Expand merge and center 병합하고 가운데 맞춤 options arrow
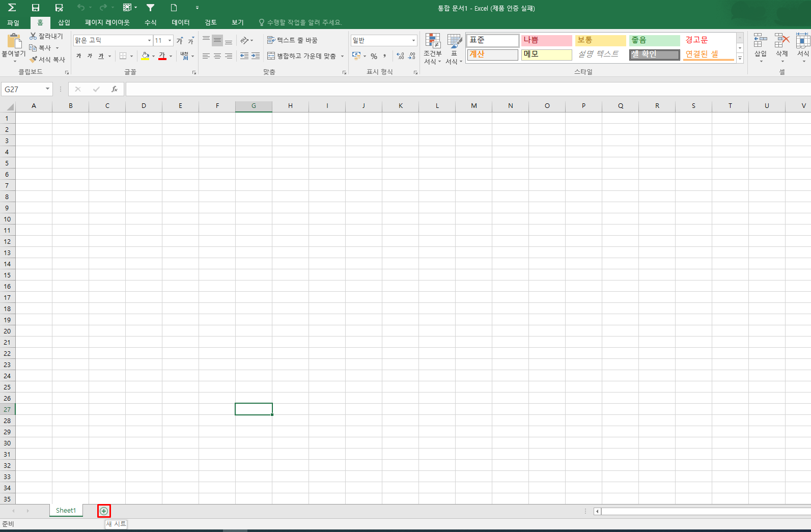 (x=342, y=56)
